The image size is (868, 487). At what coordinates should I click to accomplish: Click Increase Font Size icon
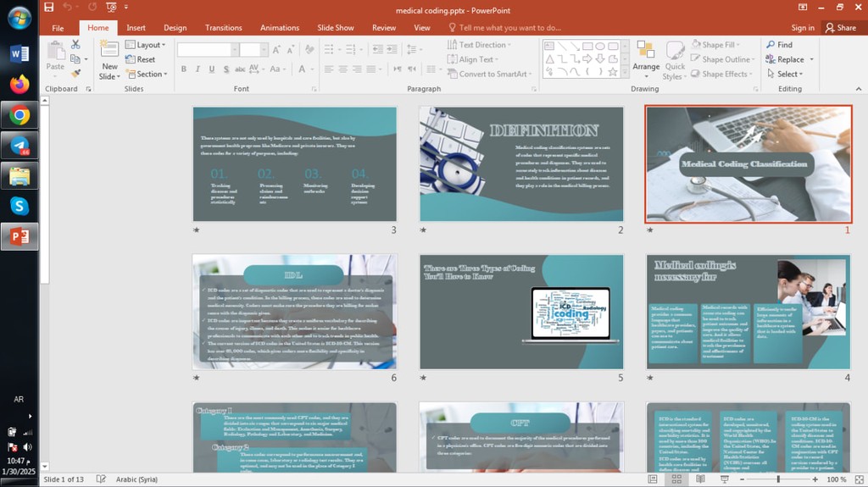click(276, 50)
